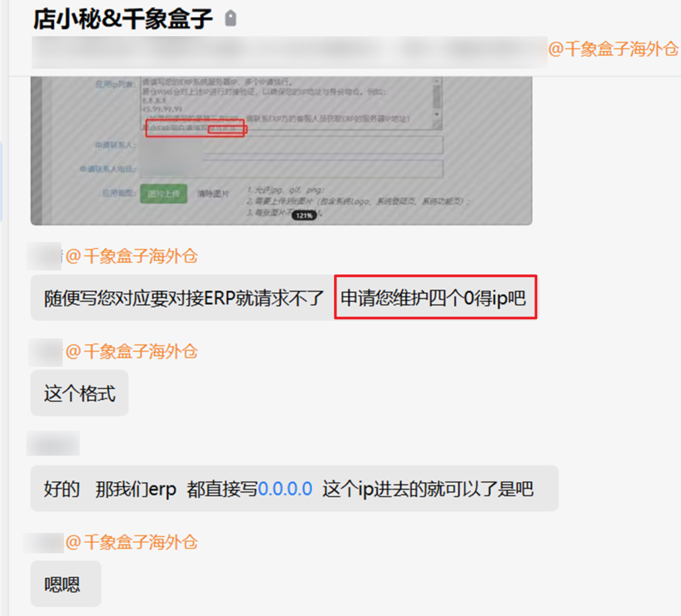Click the lock icon beside the chat title
The width and height of the screenshot is (681, 616).
click(x=230, y=18)
